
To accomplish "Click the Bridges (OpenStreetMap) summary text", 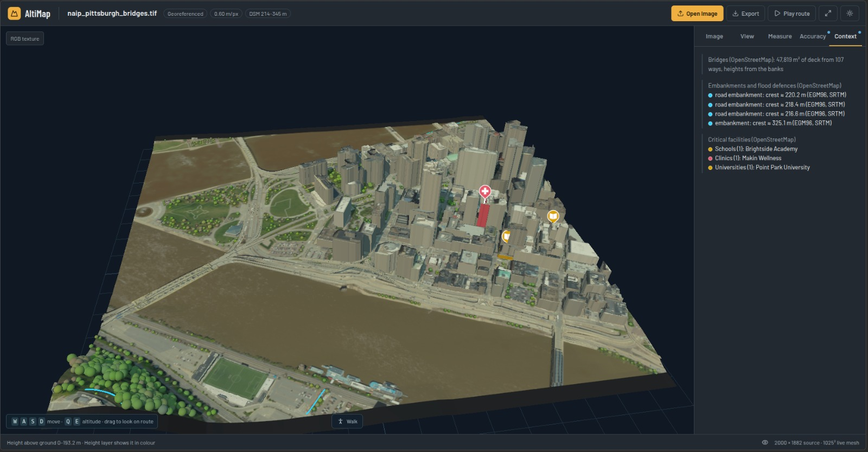I will point(776,64).
